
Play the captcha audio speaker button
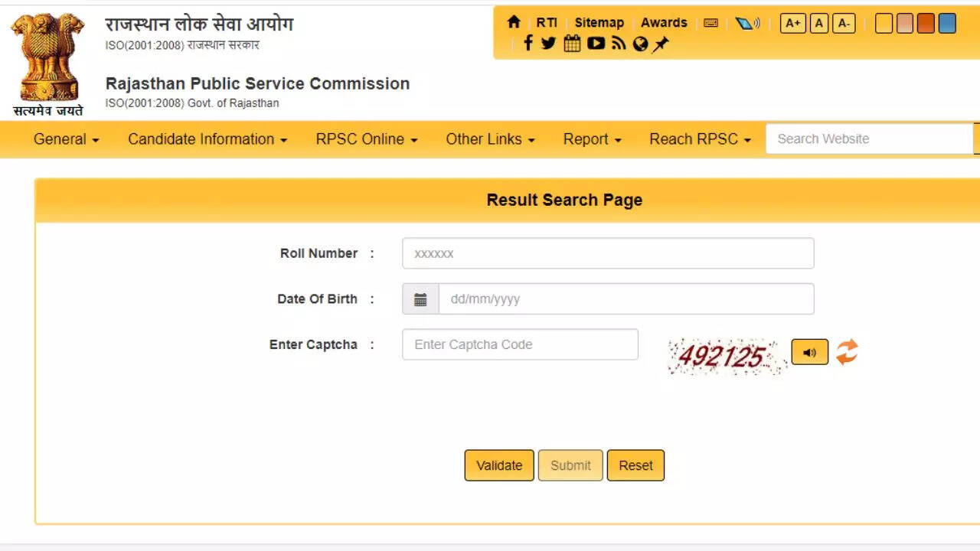pyautogui.click(x=809, y=352)
